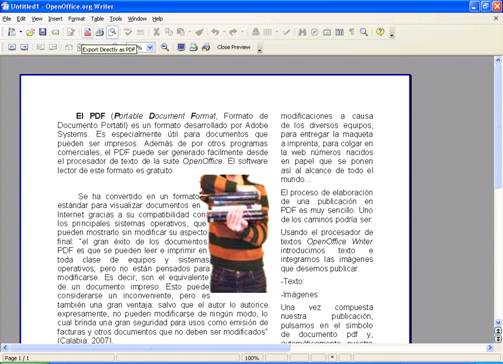Viewport: 503px width, 364px height.
Task: Click the horizontal scrollbar thumb
Action: pyautogui.click(x=150, y=348)
